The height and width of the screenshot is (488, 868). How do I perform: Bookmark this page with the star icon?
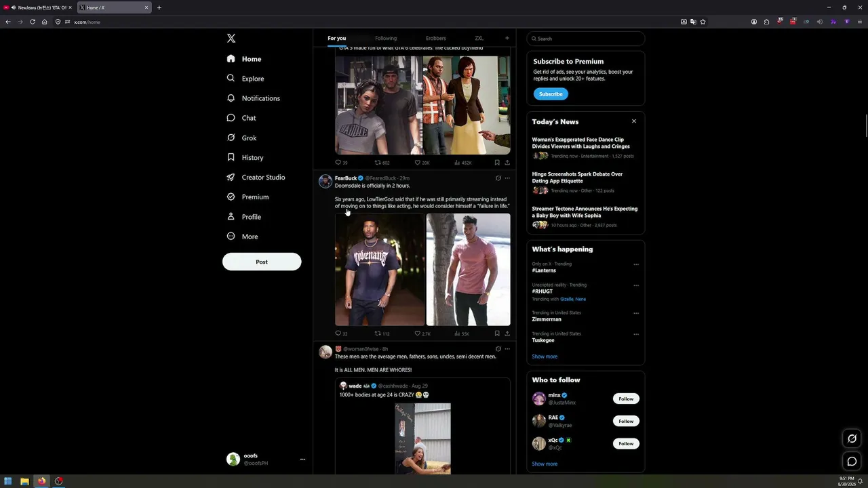pos(703,22)
